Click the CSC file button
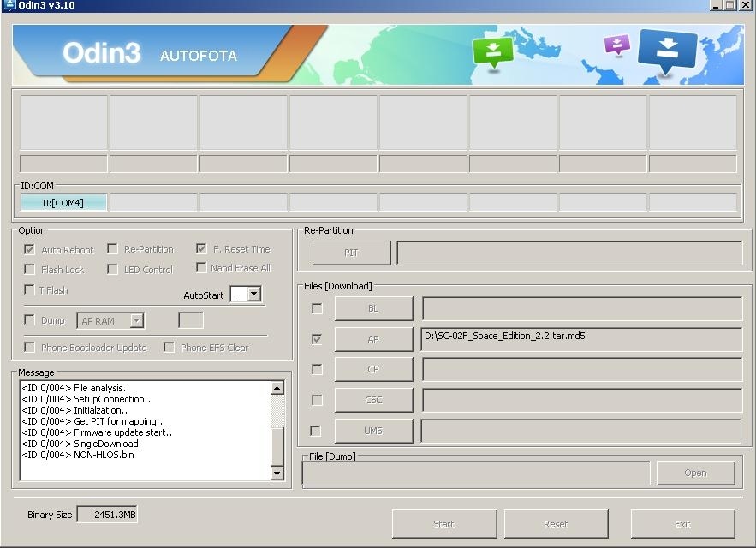756x548 pixels. pyautogui.click(x=373, y=400)
